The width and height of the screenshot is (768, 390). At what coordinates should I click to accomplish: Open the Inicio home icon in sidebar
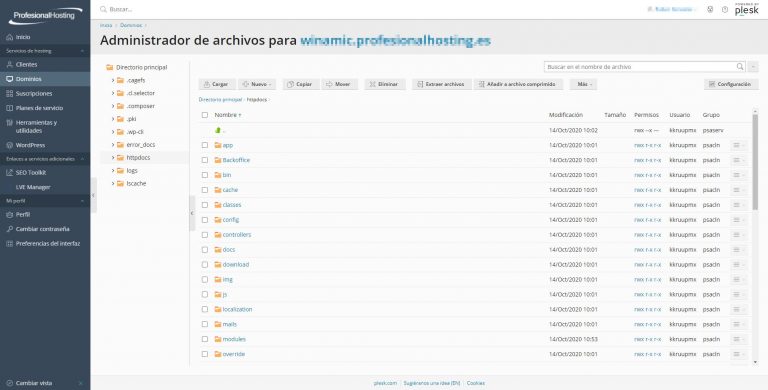9,37
